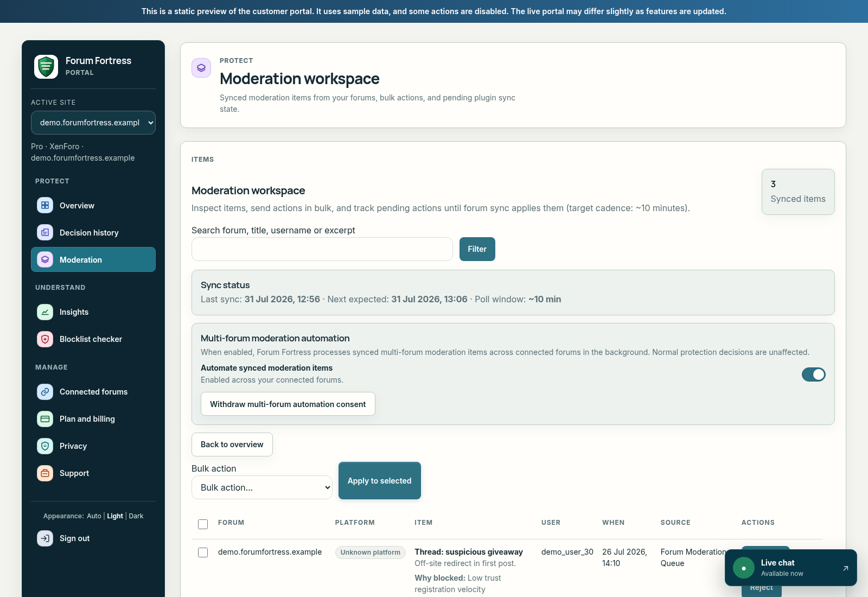The width and height of the screenshot is (868, 597).
Task: Click the Synced items counter card
Action: click(x=798, y=192)
